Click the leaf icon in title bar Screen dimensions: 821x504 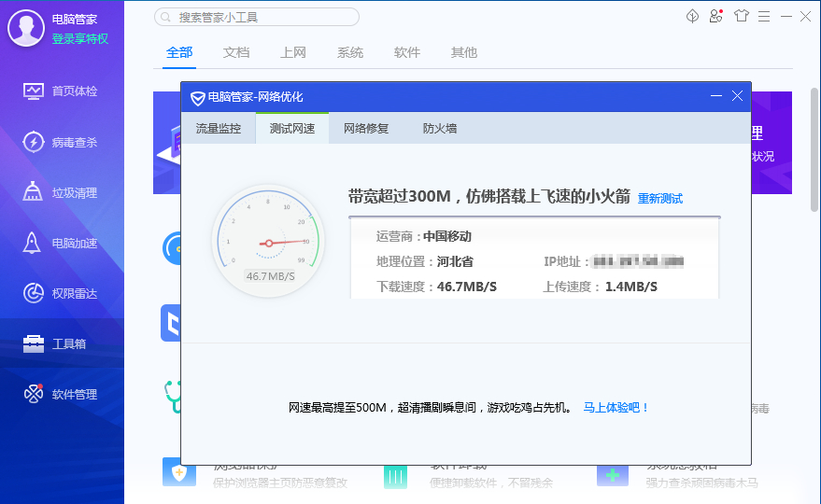click(x=692, y=16)
